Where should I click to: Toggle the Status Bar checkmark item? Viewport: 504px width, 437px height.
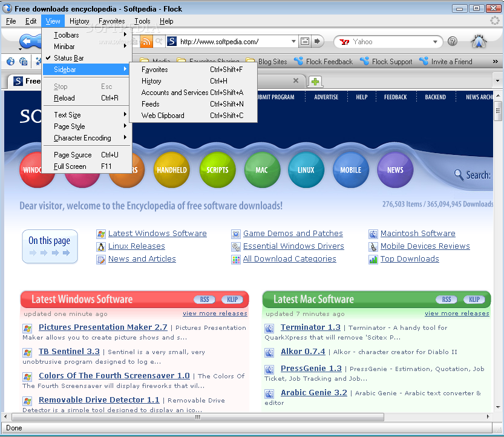[x=87, y=58]
